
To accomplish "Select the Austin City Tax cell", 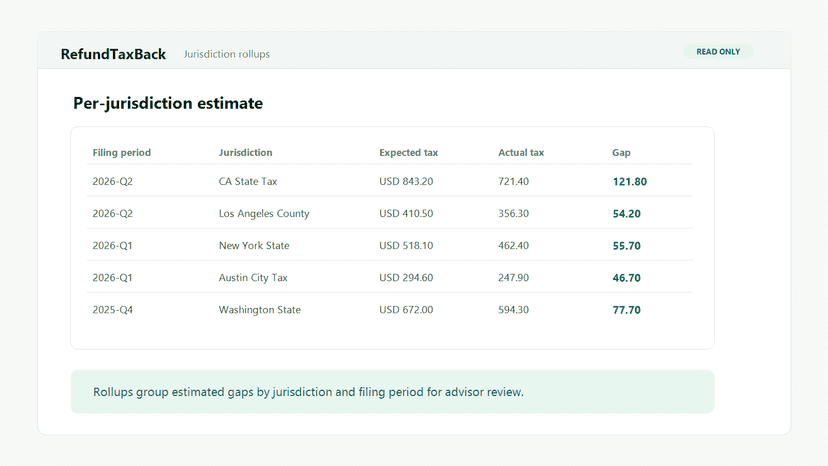I will tap(253, 278).
